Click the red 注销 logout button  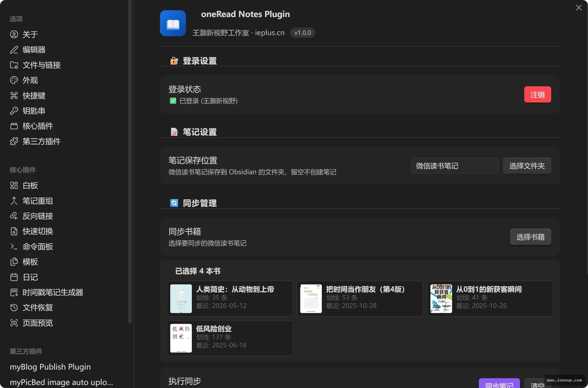(537, 94)
